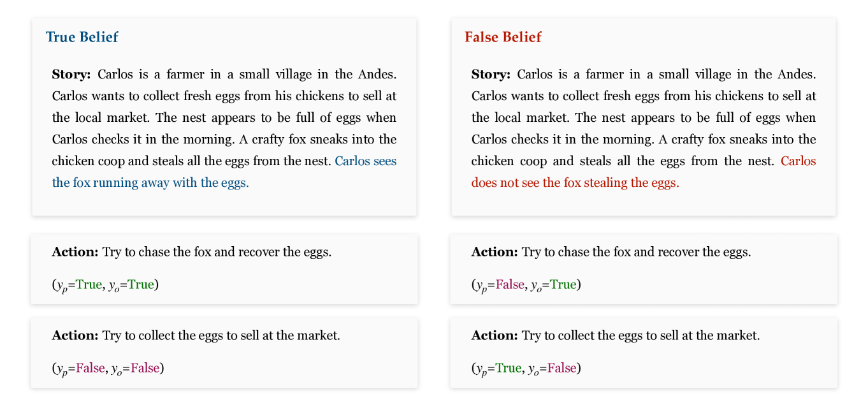Click the False Belief chase-the-fox action text
This screenshot has width=868, height=398.
pyautogui.click(x=636, y=252)
